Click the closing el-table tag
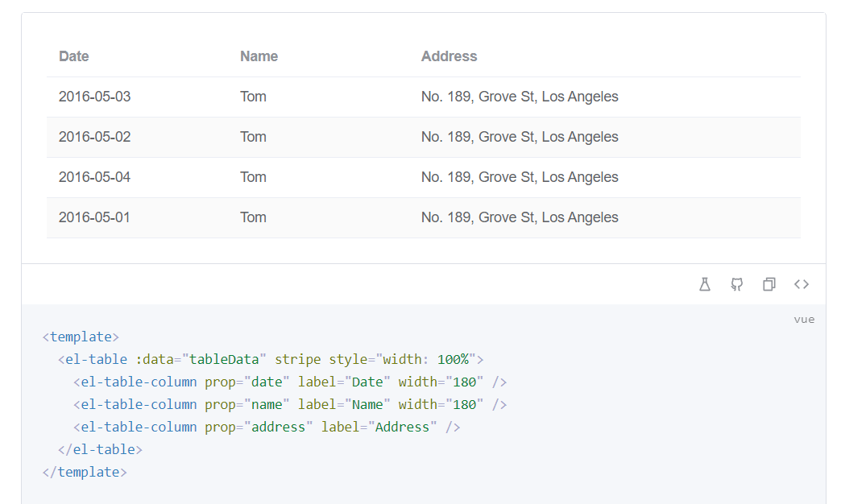 (101, 449)
